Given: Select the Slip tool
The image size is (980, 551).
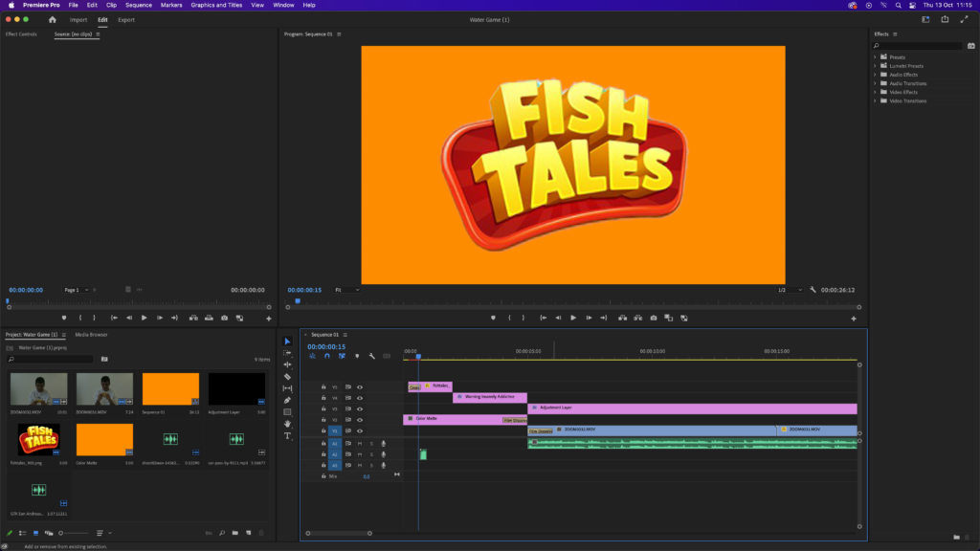Looking at the screenshot, I should pyautogui.click(x=287, y=388).
